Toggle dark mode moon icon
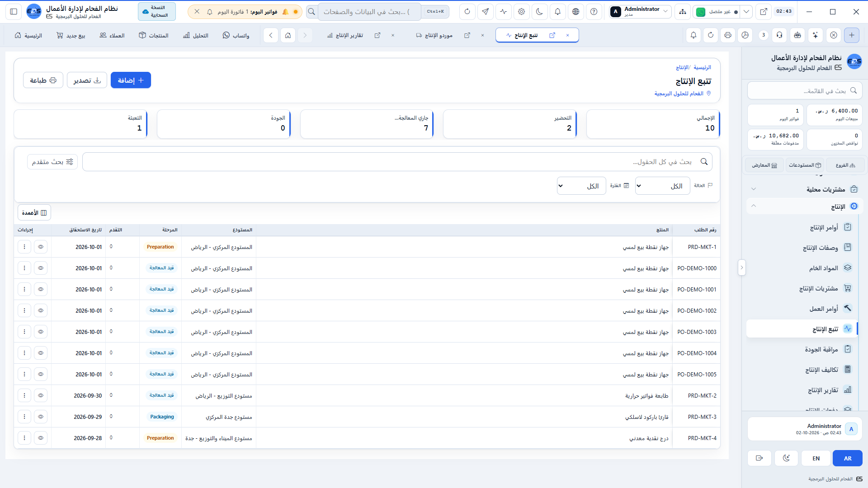This screenshot has height=488, width=868. pos(540,12)
